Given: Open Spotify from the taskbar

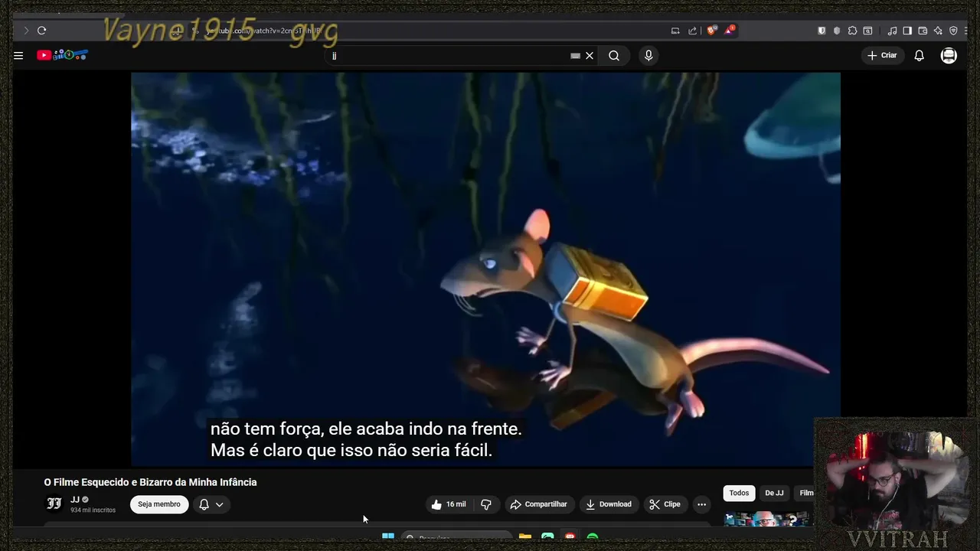Looking at the screenshot, I should (593, 536).
